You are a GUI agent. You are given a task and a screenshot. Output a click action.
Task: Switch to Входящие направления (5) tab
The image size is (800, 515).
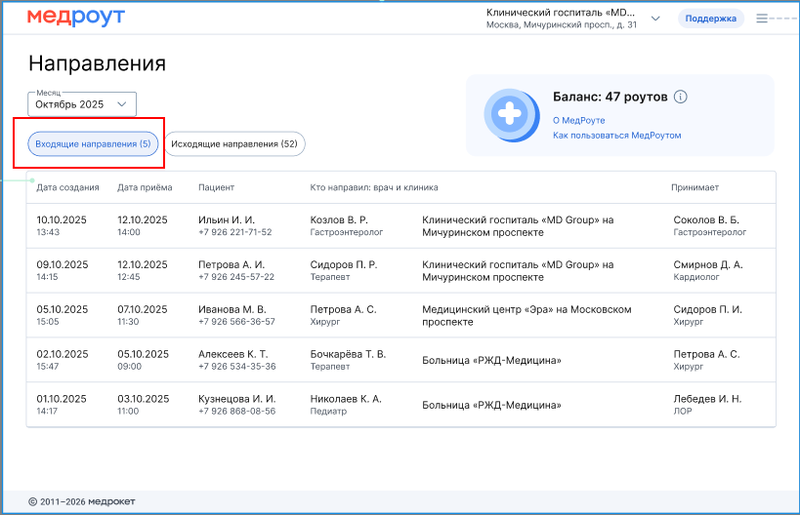[93, 144]
